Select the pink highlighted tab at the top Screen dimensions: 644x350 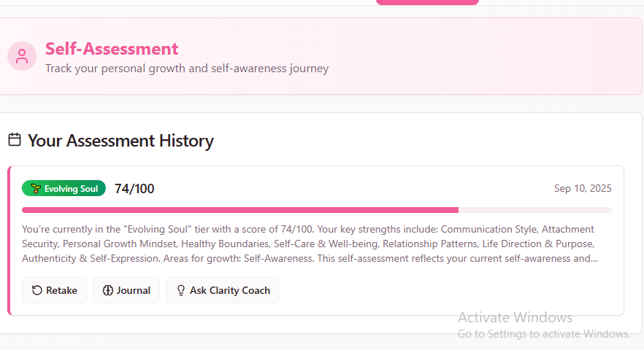point(427,2)
